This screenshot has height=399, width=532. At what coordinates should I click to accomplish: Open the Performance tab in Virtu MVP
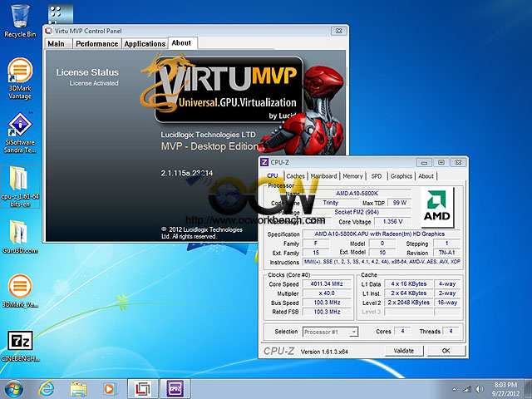pos(97,44)
